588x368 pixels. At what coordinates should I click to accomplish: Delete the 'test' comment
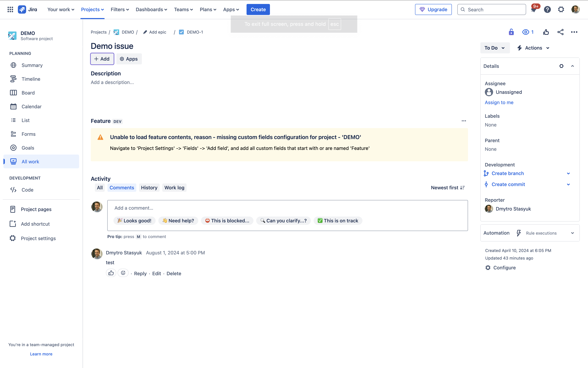[x=174, y=274]
